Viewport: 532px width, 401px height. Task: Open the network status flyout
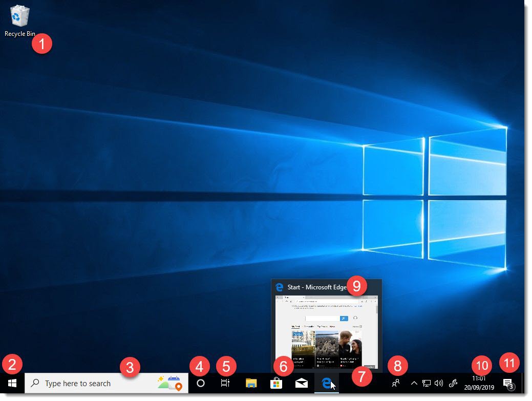point(425,383)
